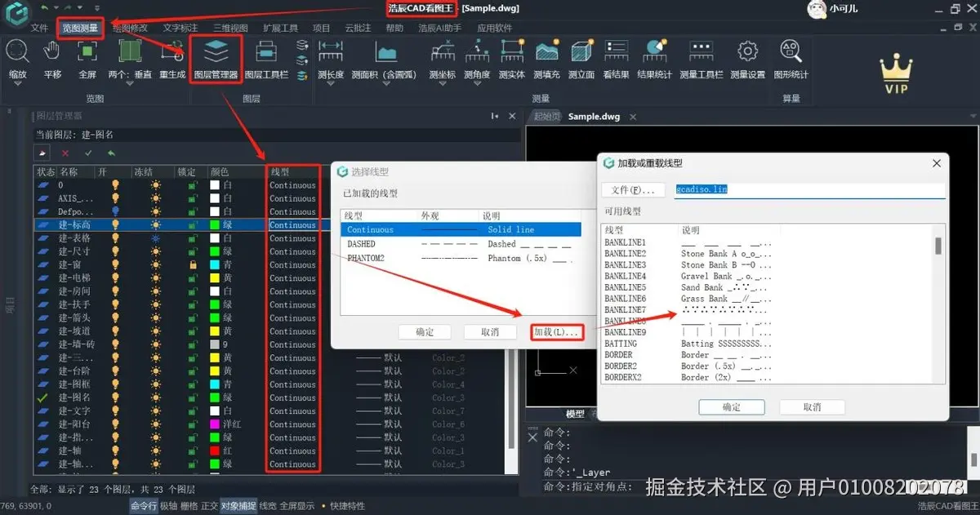The image size is (980, 515).
Task: Expand the arrow under 测坐标
Action: (442, 83)
